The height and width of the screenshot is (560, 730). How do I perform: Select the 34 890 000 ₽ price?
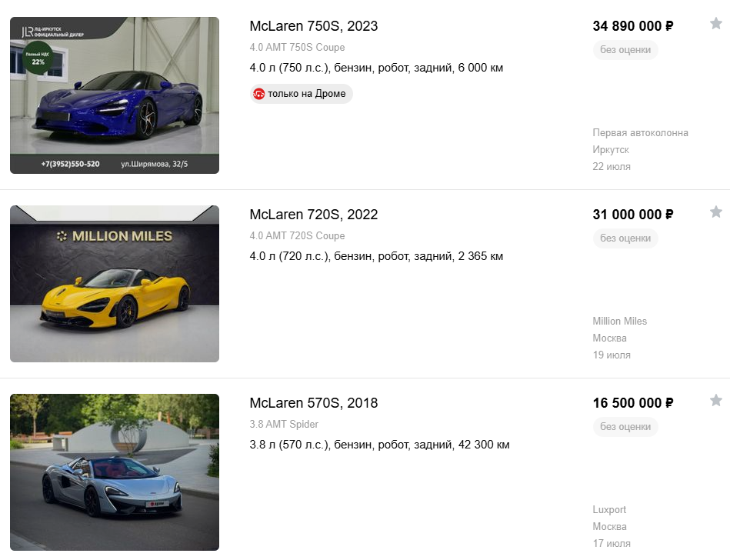pyautogui.click(x=633, y=26)
